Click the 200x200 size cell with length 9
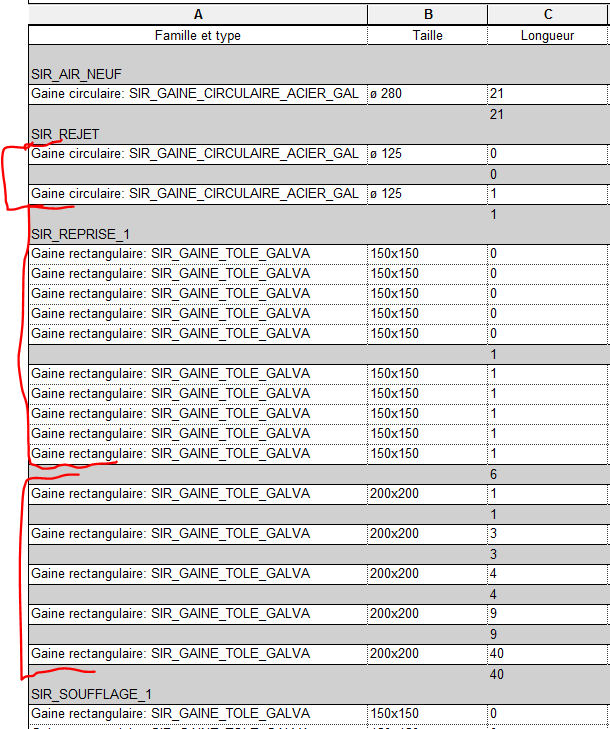Image resolution: width=610 pixels, height=729 pixels. [427, 613]
